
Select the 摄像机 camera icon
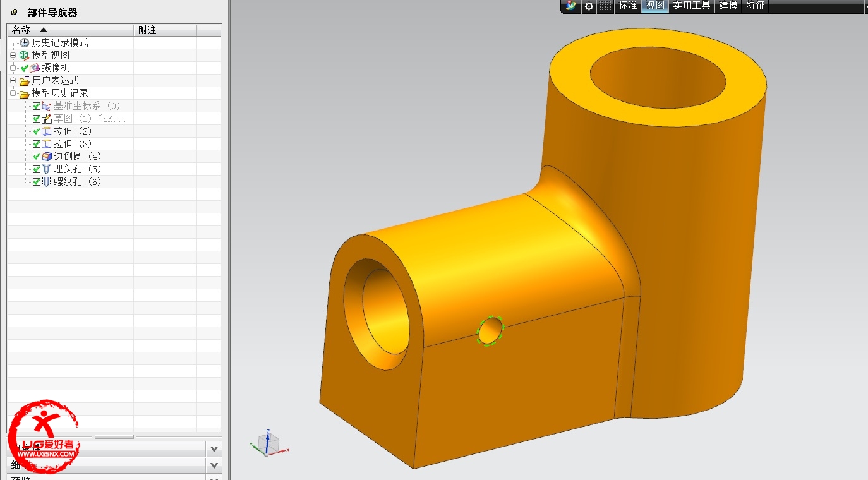(x=35, y=68)
